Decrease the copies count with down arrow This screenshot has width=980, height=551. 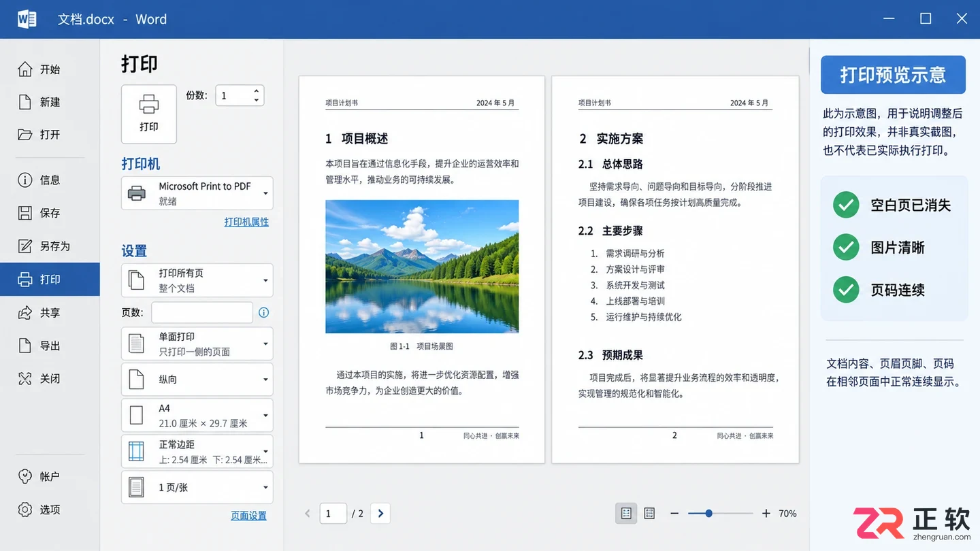257,101
